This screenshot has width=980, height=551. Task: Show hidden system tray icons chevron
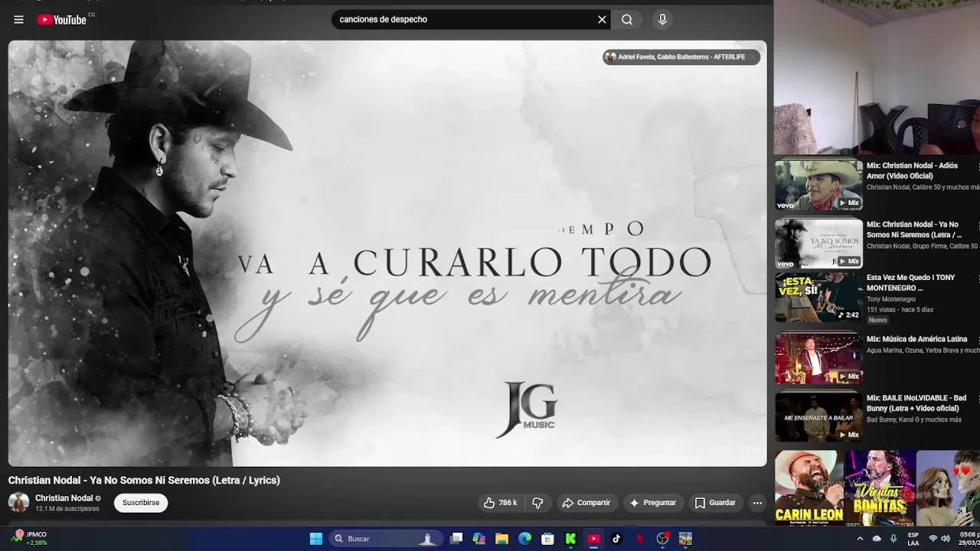point(860,539)
